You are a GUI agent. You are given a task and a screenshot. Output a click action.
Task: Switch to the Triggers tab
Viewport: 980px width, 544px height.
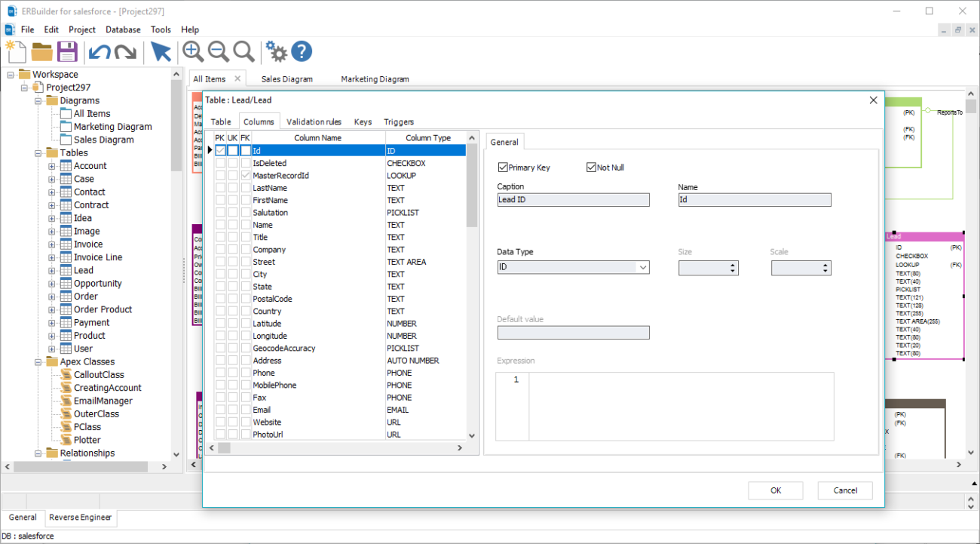399,121
